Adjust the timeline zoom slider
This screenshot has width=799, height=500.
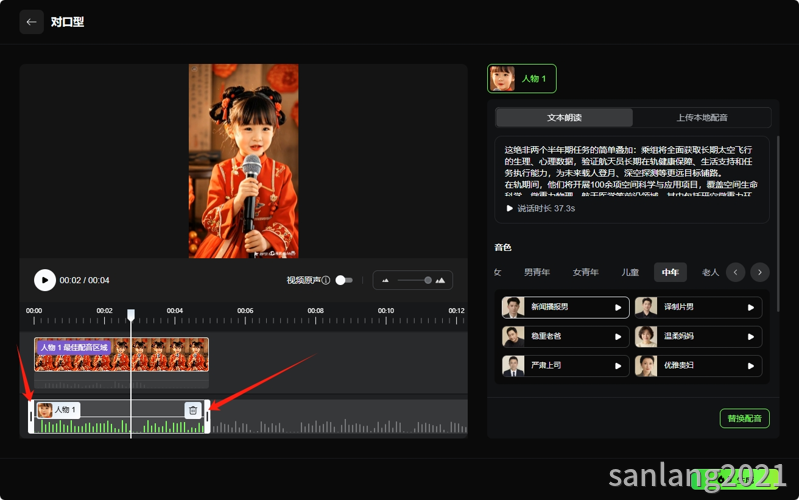[413, 280]
